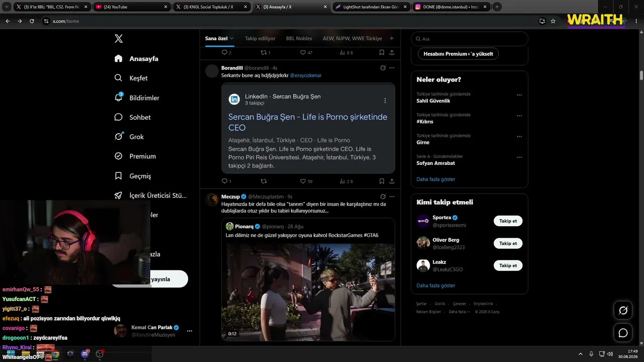Follow Leakz with Takip et
This screenshot has height=362, width=644.
508,265
